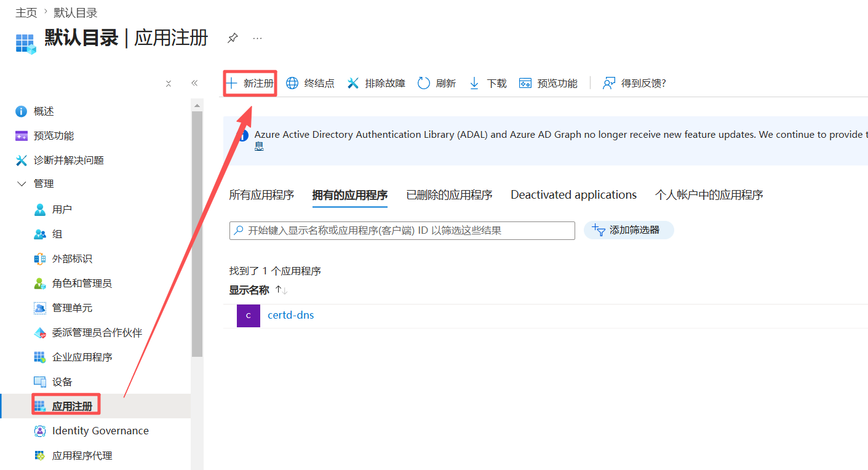The width and height of the screenshot is (868, 470).
Task: Click the Troubleshoot wrench icon in toolbar
Action: pyautogui.click(x=353, y=83)
